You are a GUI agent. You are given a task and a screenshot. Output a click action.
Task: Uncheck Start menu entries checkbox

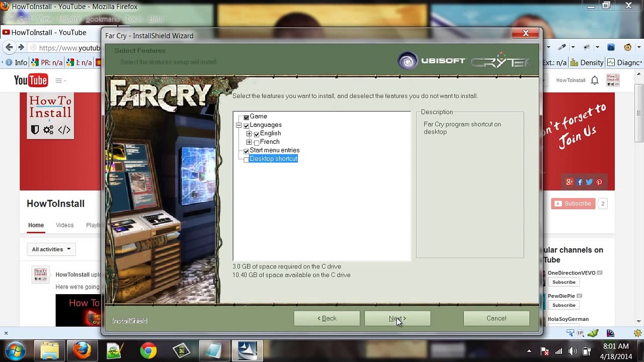(246, 150)
